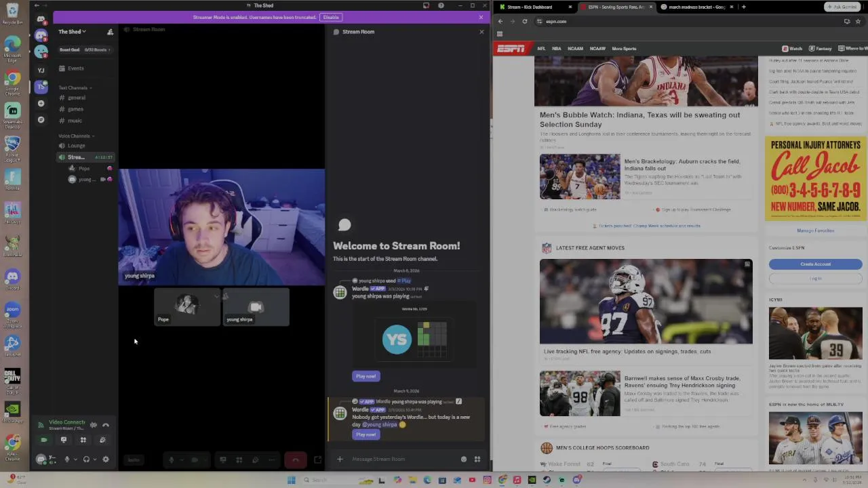Toggle camera in voice panel
Image resolution: width=868 pixels, height=488 pixels.
tap(44, 440)
